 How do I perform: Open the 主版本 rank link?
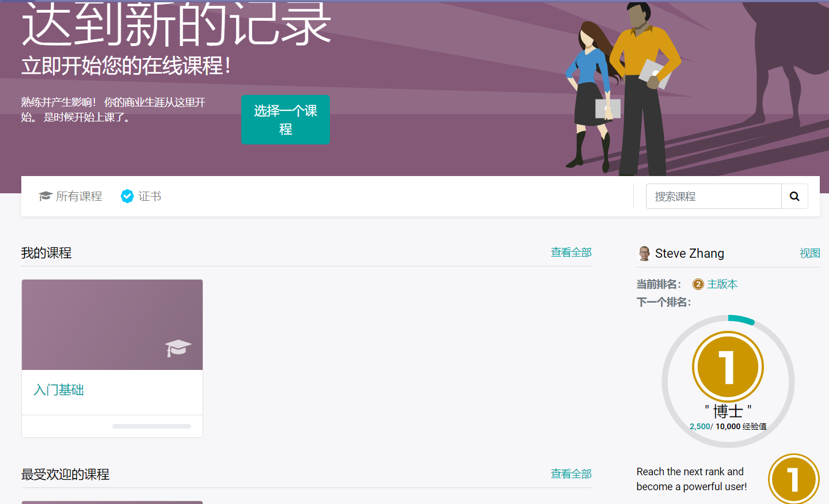722,284
